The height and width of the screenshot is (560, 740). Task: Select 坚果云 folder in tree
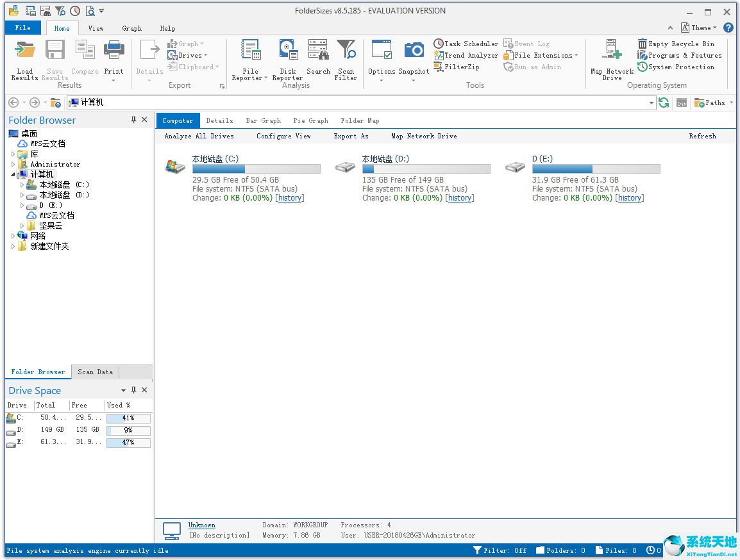[x=51, y=226]
